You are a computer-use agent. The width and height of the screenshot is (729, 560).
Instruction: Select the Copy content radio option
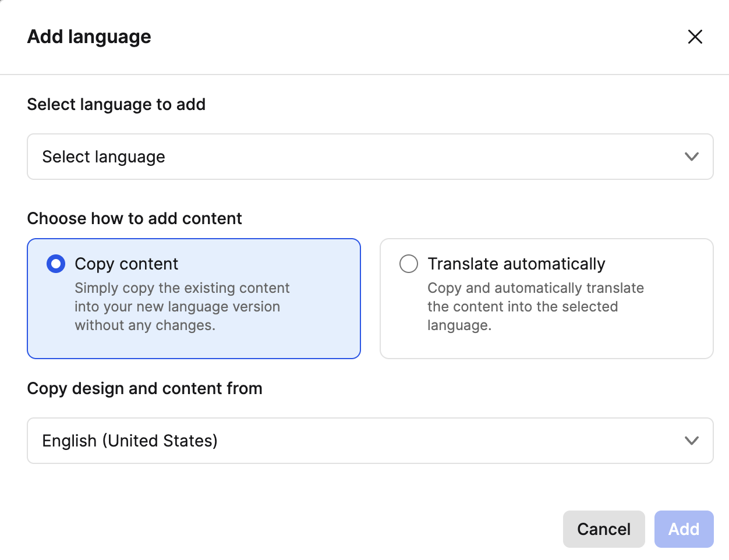tap(56, 264)
